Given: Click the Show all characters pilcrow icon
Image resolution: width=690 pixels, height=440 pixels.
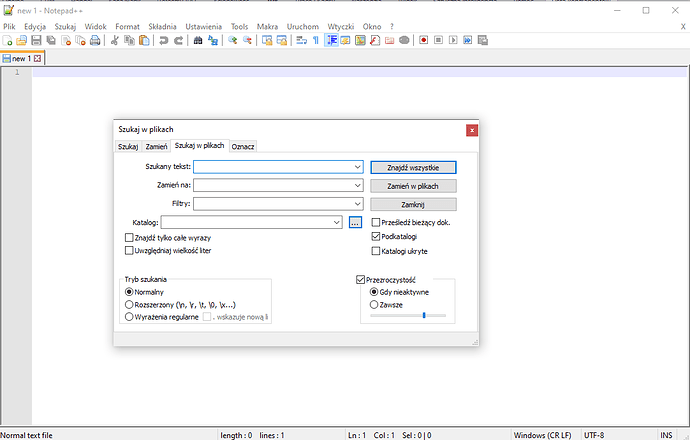Looking at the screenshot, I should tap(316, 41).
